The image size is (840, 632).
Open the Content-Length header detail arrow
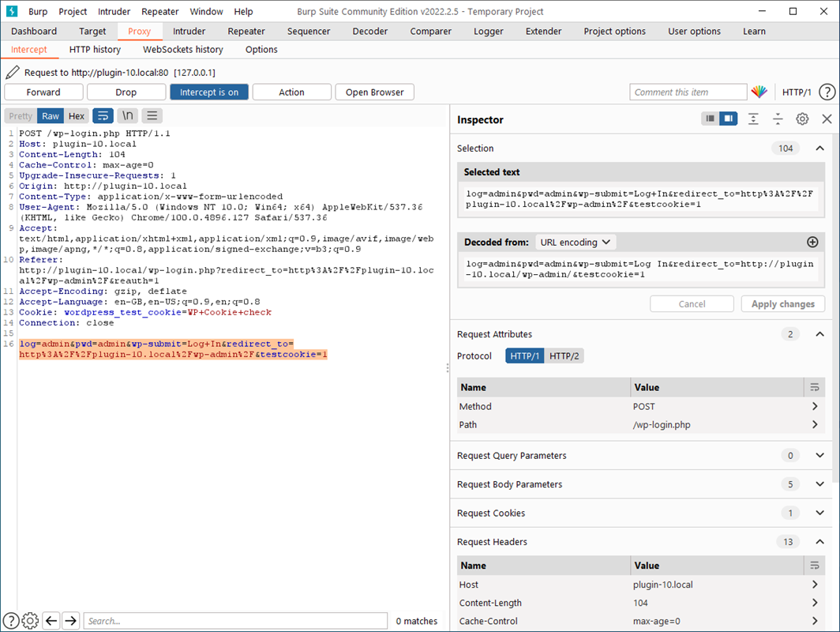pyautogui.click(x=814, y=603)
